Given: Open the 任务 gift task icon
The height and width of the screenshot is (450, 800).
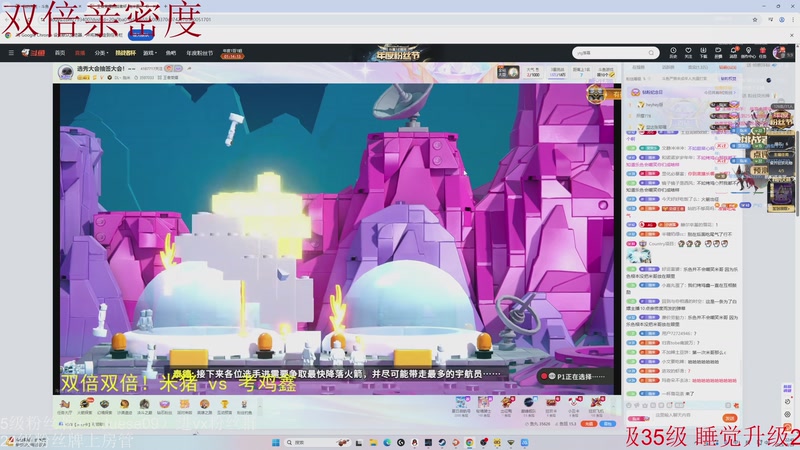Looking at the screenshot, I should coord(763,53).
